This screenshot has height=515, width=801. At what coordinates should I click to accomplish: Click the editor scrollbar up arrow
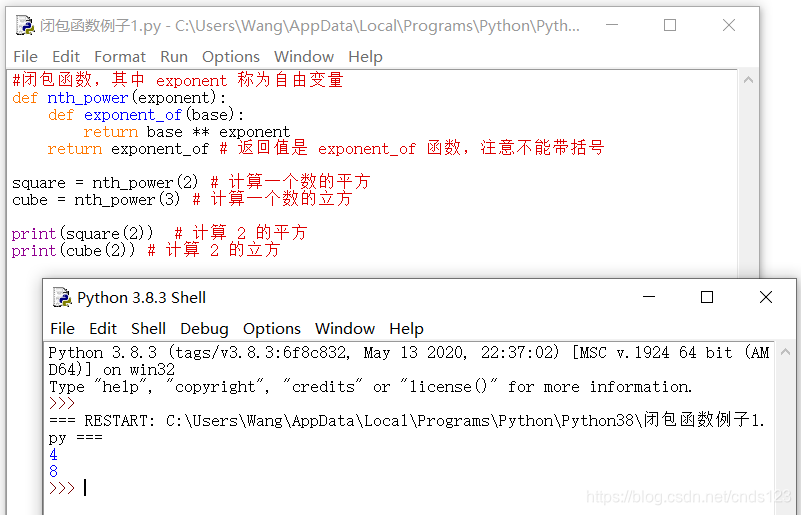click(x=748, y=80)
